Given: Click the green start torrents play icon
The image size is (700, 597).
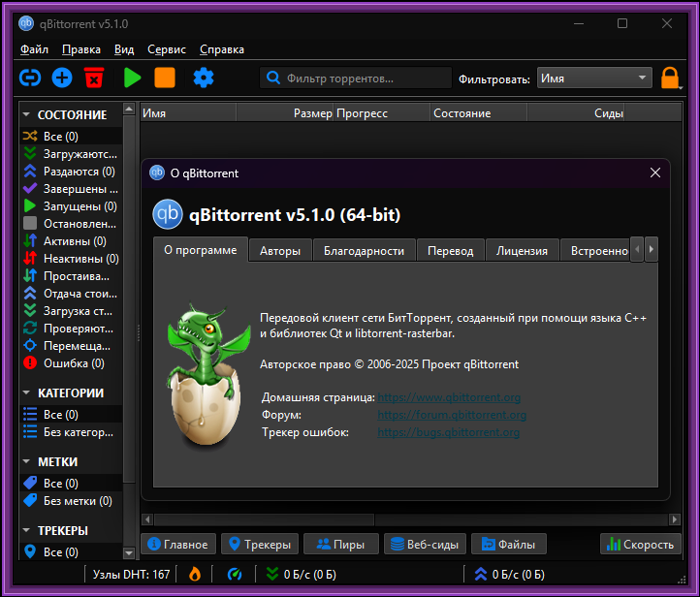Looking at the screenshot, I should click(x=132, y=79).
